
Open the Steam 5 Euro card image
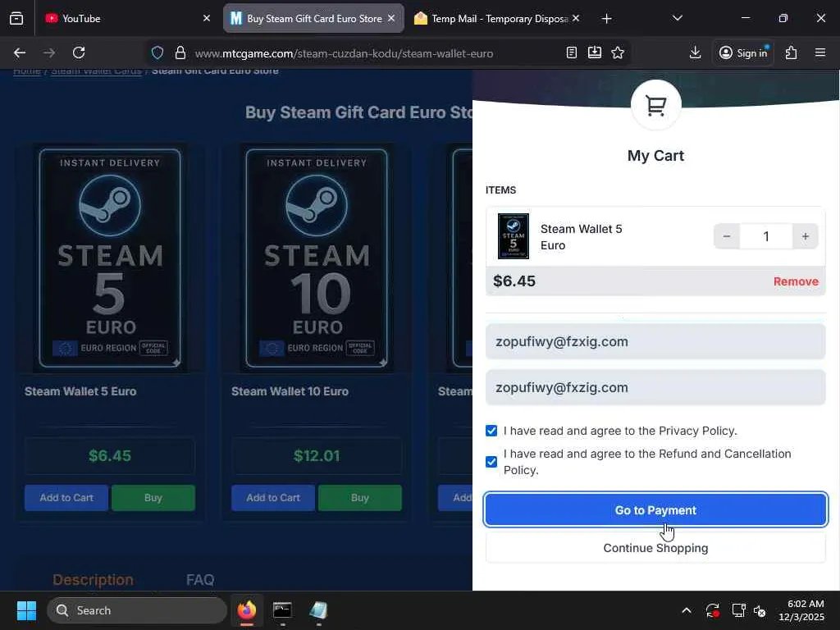[110, 258]
